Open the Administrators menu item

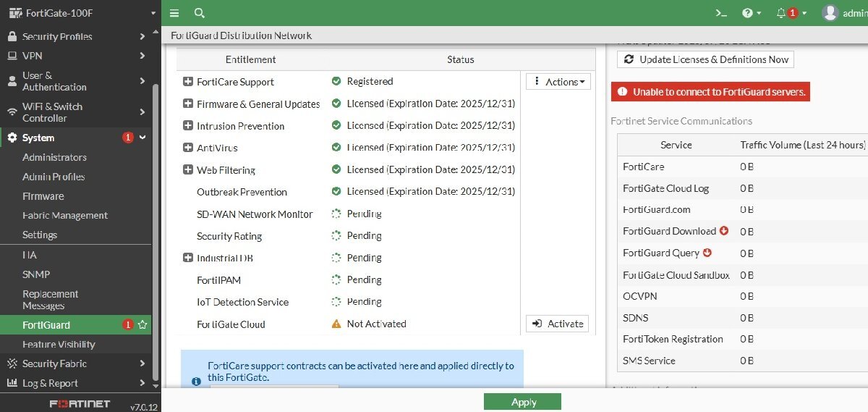pos(54,157)
